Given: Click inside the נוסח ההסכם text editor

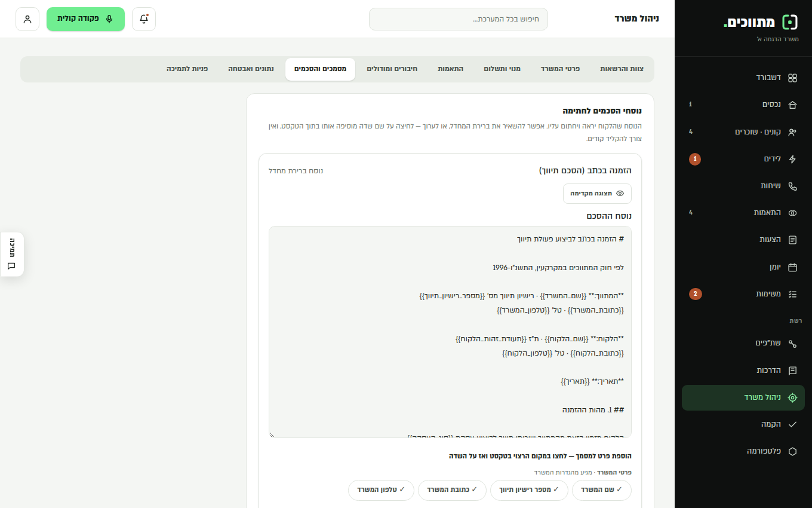Looking at the screenshot, I should click(450, 332).
